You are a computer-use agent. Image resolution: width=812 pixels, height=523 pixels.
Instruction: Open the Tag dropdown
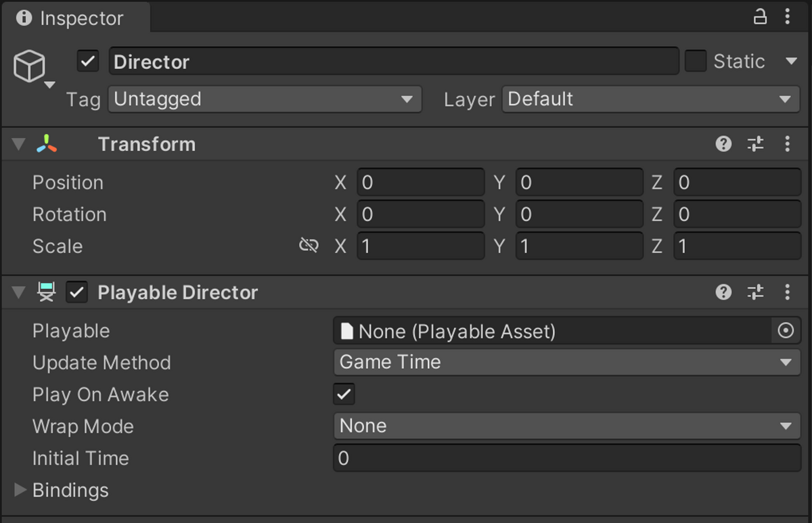264,99
